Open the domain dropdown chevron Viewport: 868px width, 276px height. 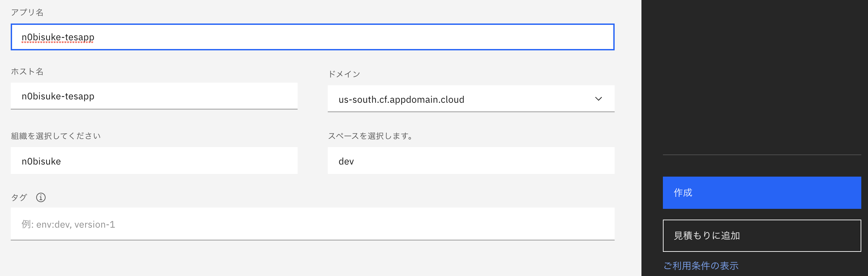click(599, 98)
